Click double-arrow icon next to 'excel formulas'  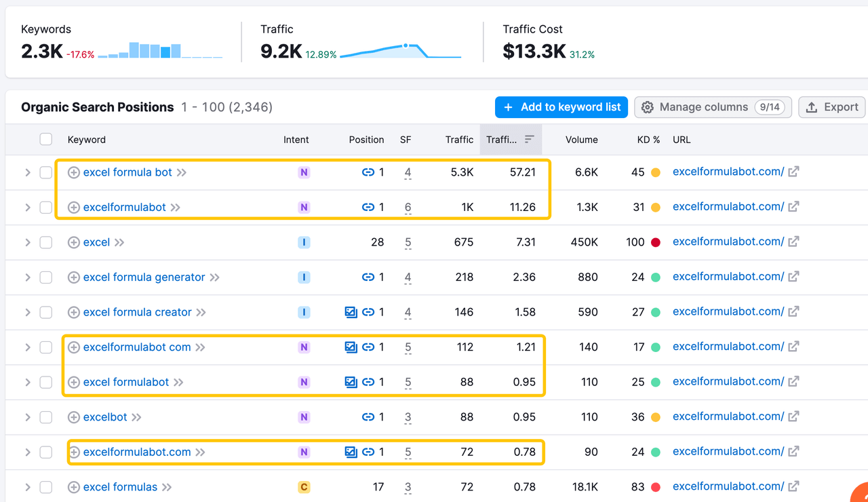(x=167, y=487)
